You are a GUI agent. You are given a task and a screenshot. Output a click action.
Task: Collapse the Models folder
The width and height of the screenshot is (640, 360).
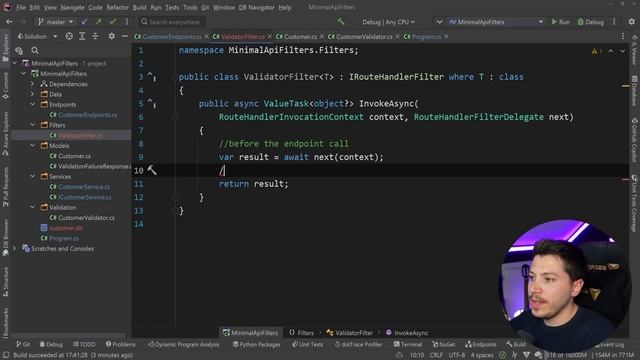(33, 146)
